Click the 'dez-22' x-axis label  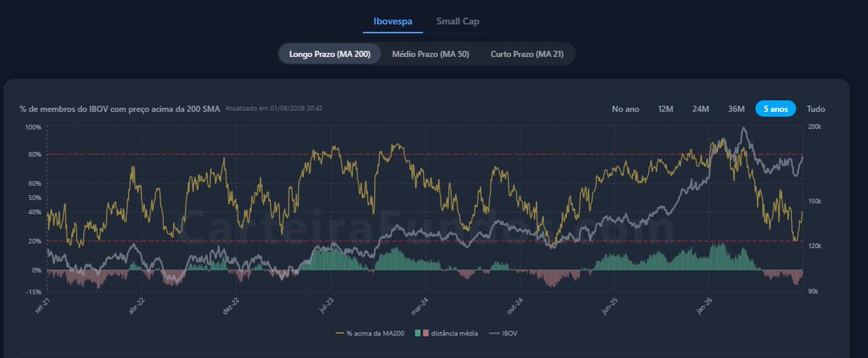[x=232, y=306]
